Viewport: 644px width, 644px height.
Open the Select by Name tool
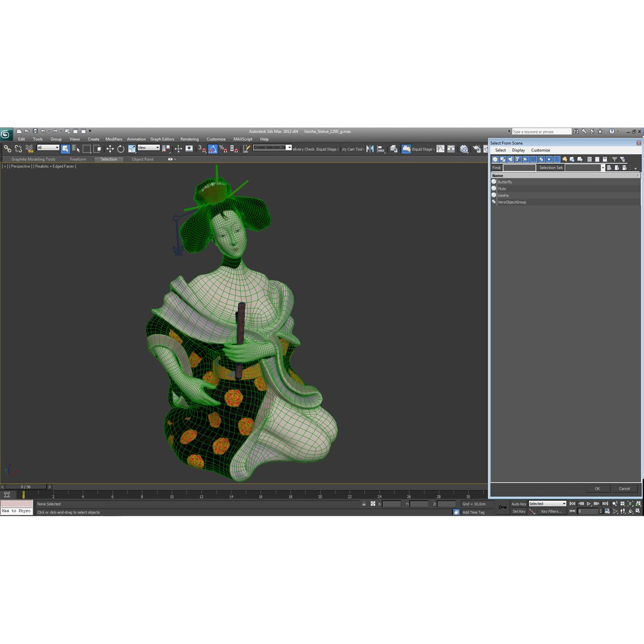(76, 148)
